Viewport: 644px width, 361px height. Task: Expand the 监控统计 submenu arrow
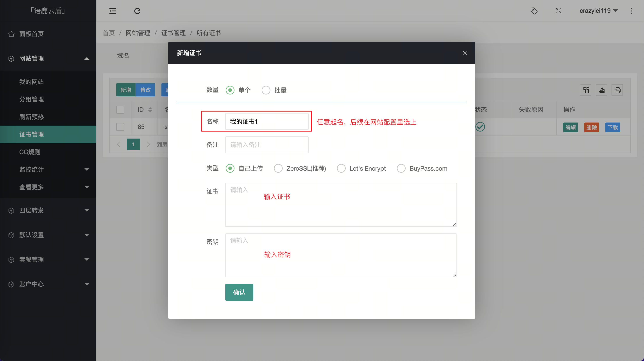click(87, 170)
